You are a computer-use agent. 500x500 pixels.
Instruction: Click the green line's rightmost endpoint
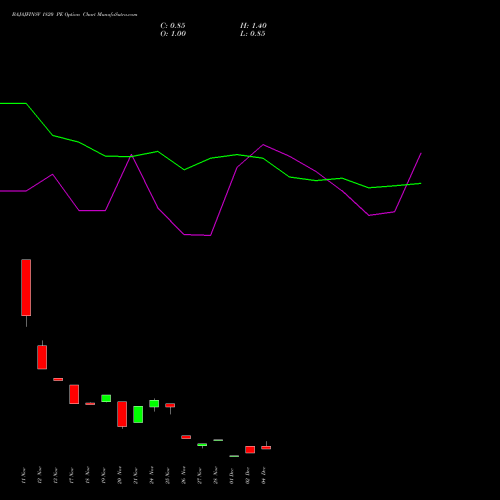[x=421, y=183]
